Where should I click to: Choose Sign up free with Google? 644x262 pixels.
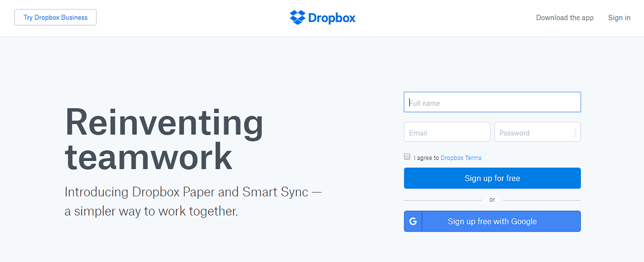(x=492, y=221)
